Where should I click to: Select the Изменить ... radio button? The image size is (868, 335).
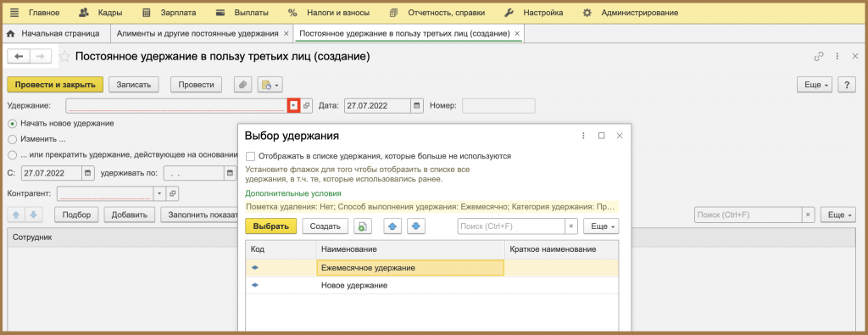click(x=13, y=139)
